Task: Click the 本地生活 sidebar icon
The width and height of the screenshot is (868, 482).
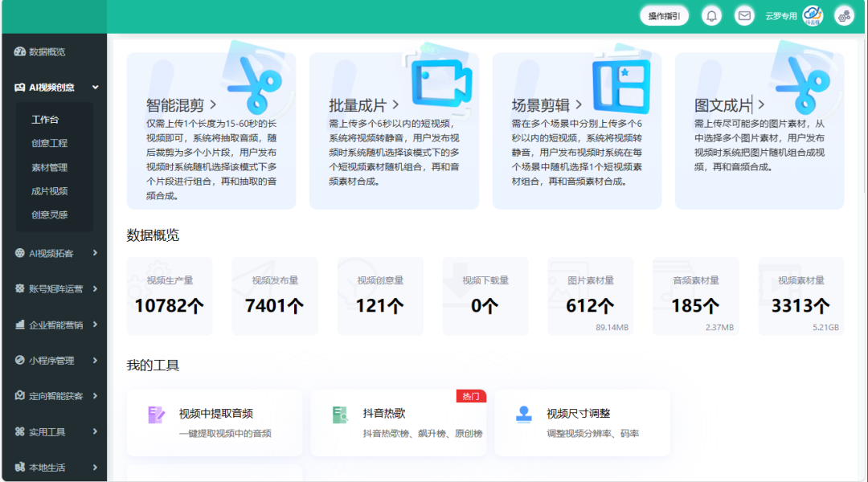Action: tap(20, 467)
